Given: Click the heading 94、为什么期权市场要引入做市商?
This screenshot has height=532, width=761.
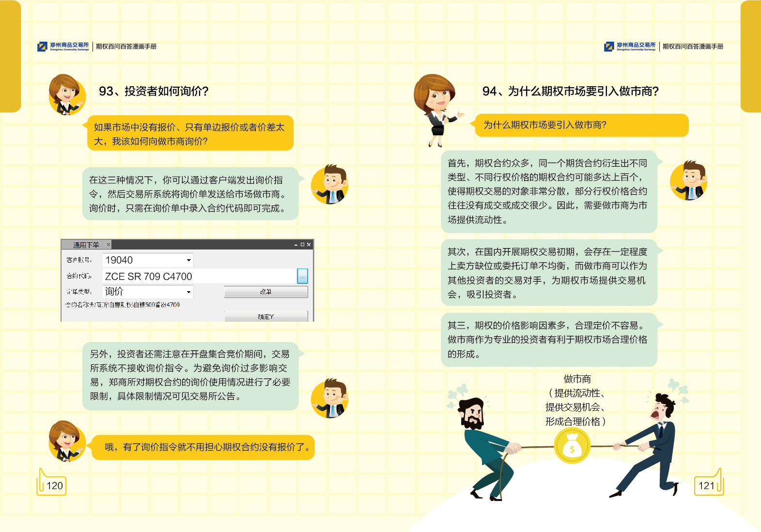Looking at the screenshot, I should (570, 91).
